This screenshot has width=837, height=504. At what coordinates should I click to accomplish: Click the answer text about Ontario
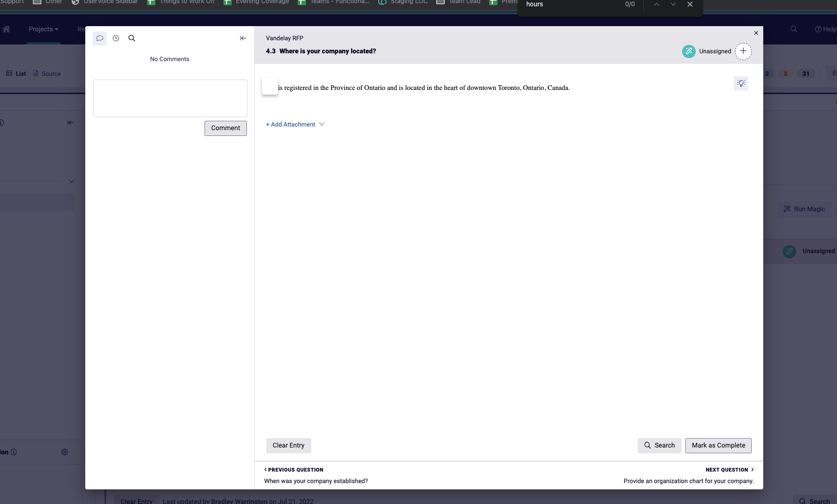(x=424, y=88)
